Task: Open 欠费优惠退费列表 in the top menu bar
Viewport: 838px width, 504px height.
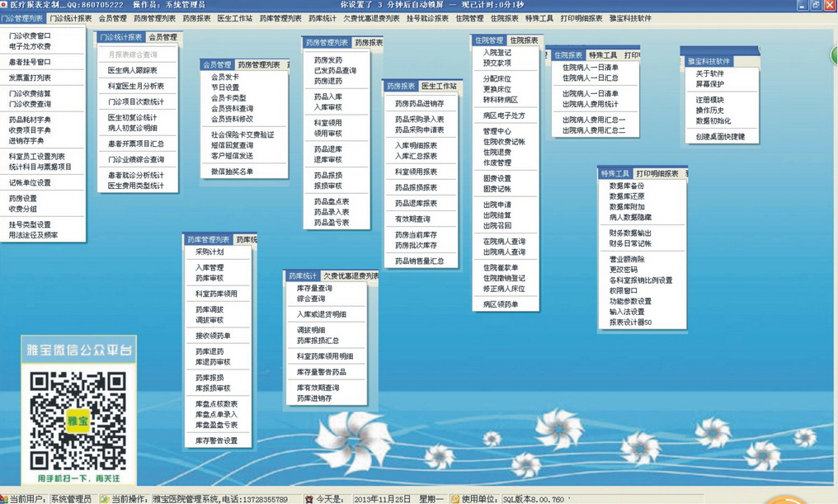Action: coord(371,18)
